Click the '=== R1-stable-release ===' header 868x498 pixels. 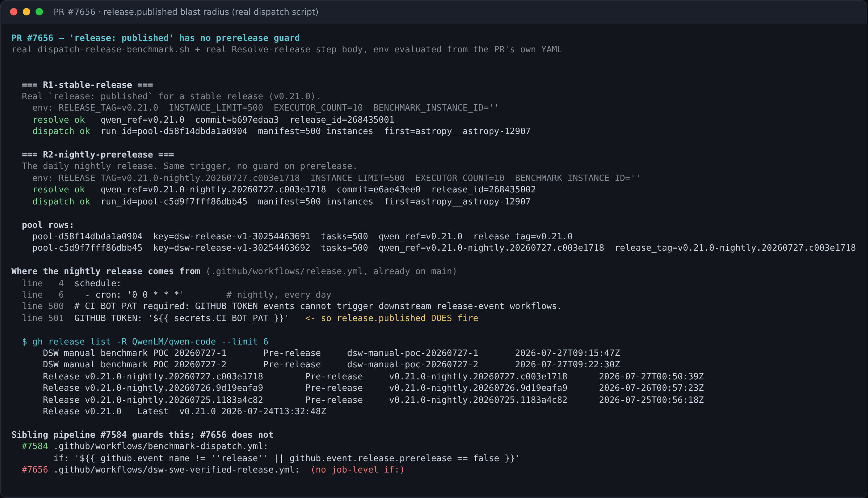(x=87, y=85)
